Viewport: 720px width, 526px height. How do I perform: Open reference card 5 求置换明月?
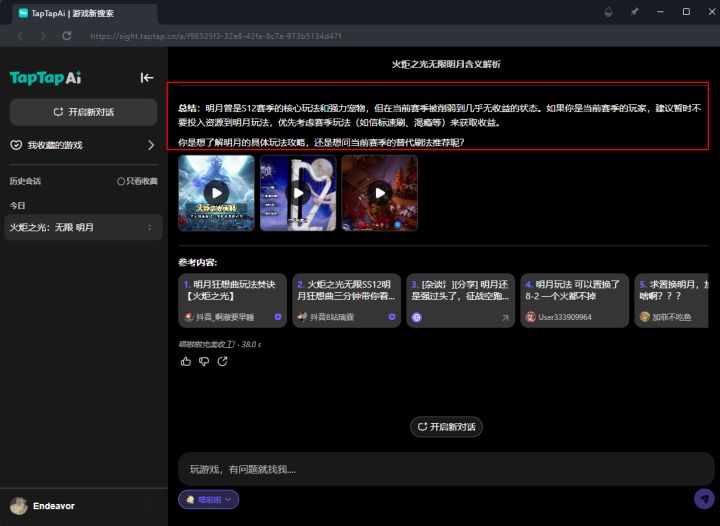[672, 301]
